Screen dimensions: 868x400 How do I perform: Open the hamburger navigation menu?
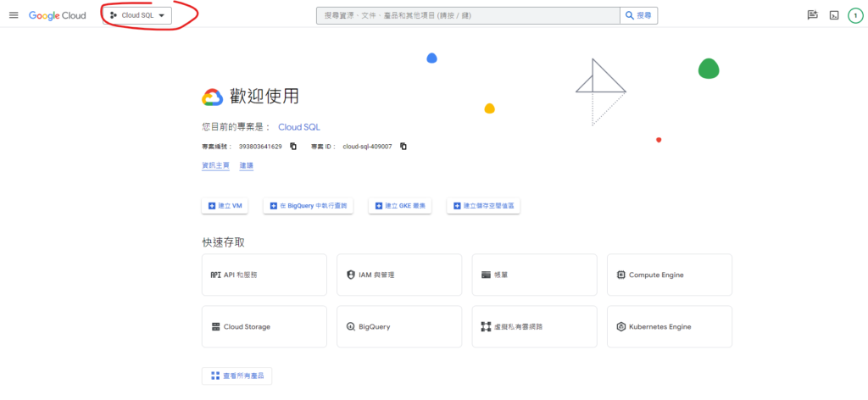pos(14,15)
